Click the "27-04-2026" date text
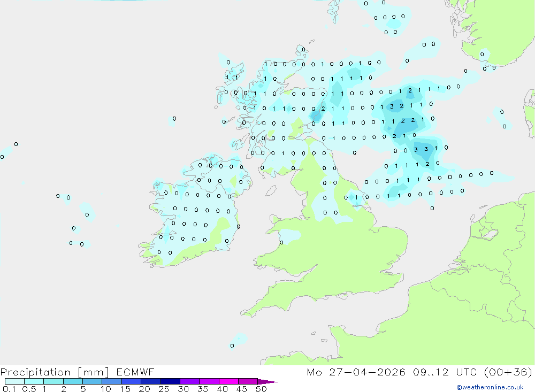The width and height of the screenshot is (535, 392). pyautogui.click(x=367, y=372)
